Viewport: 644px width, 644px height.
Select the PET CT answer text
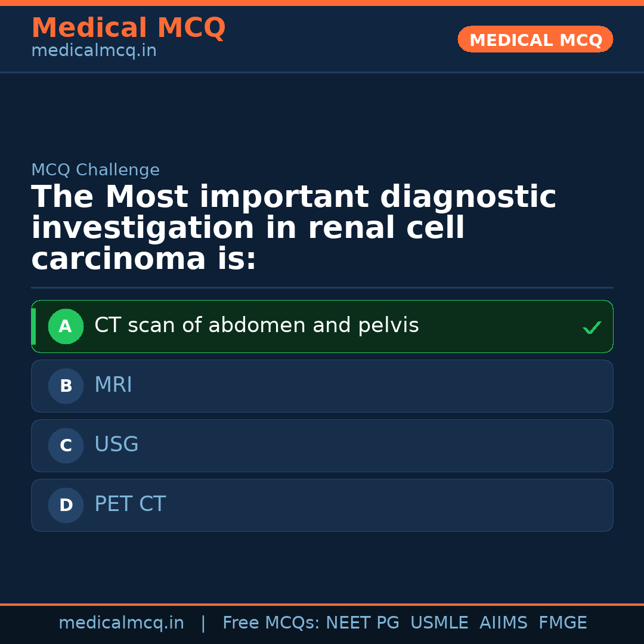click(130, 504)
